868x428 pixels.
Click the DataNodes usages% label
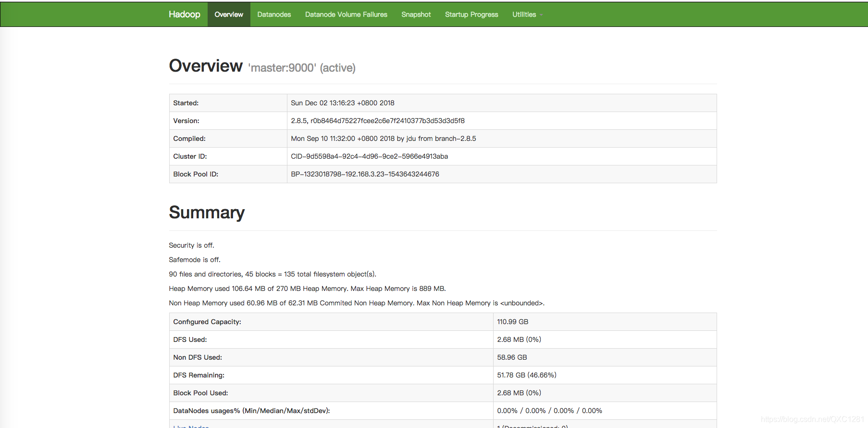[x=251, y=411]
